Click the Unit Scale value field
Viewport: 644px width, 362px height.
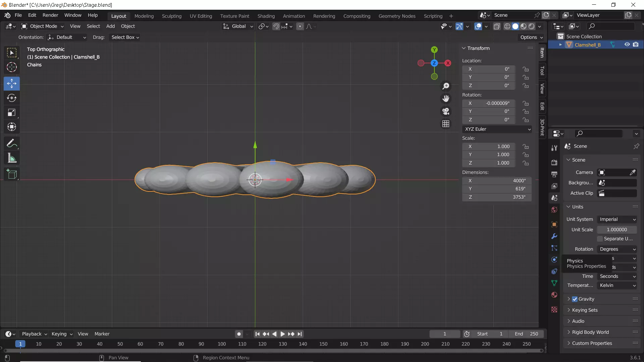(616, 230)
